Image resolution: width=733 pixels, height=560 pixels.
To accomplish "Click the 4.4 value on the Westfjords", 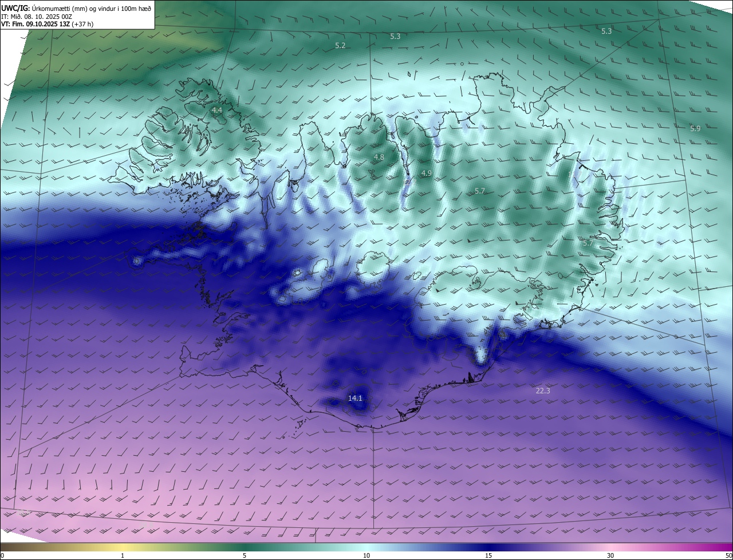I will 217,109.
